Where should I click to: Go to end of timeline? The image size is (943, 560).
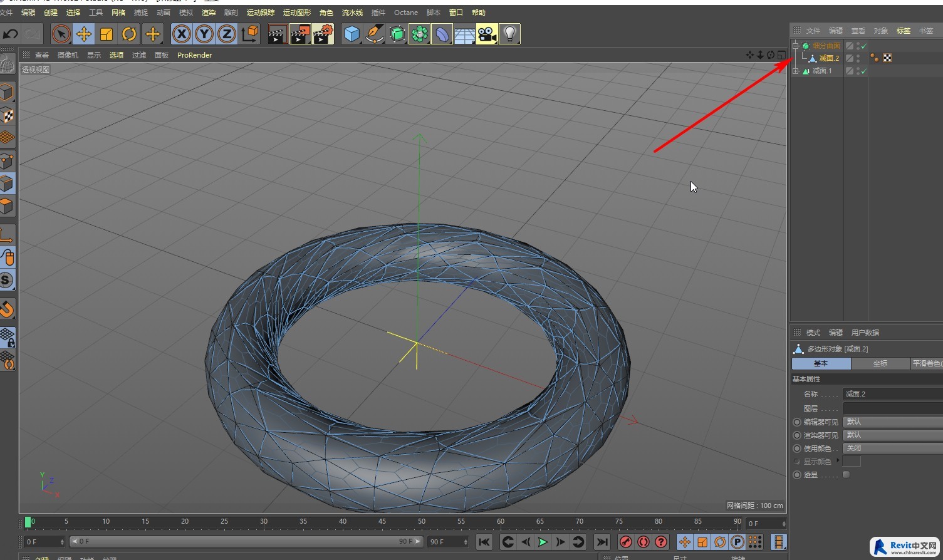click(602, 542)
